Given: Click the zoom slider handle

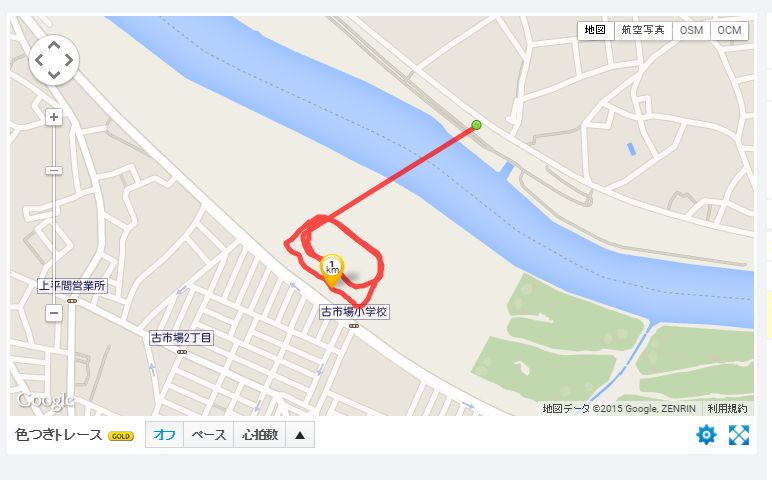Looking at the screenshot, I should [54, 170].
